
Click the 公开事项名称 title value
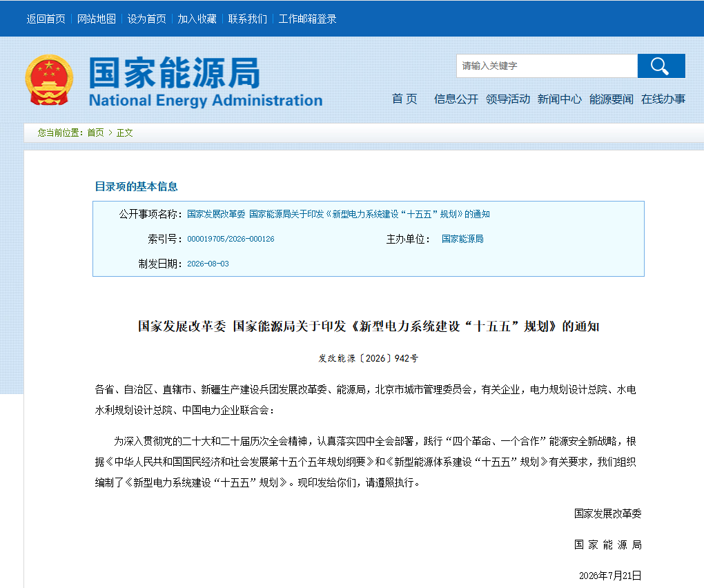pos(338,214)
